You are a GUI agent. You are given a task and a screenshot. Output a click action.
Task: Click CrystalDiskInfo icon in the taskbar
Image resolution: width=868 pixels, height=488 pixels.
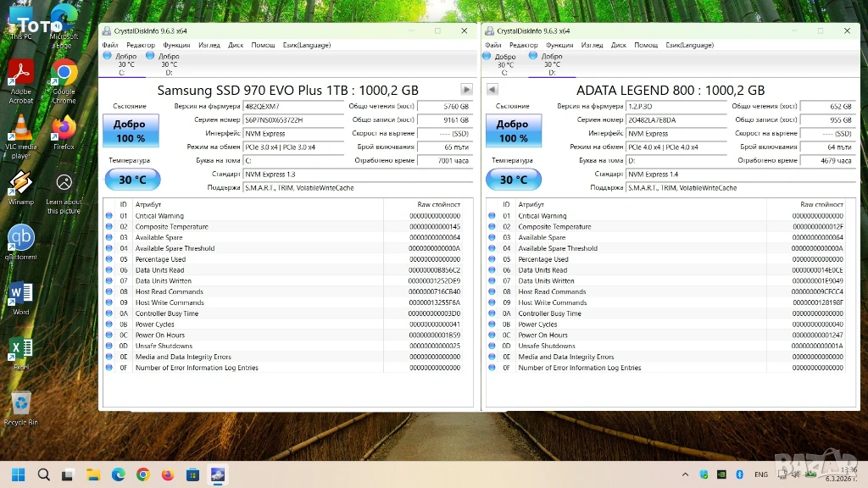tap(217, 474)
